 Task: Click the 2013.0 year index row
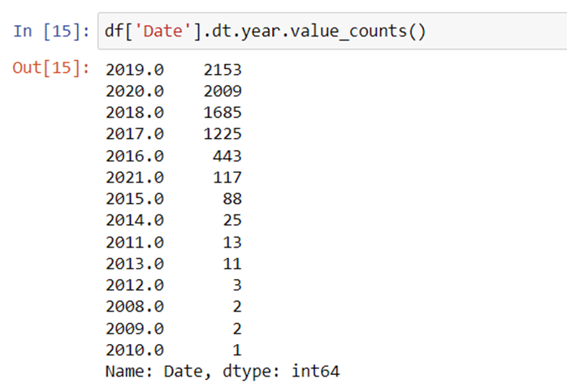pyautogui.click(x=135, y=264)
